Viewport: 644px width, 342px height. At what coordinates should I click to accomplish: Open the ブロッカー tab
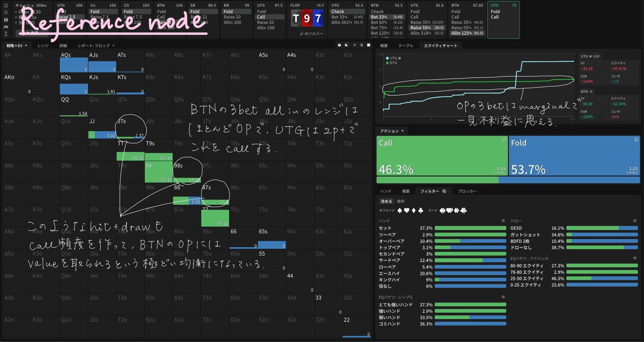tap(467, 191)
